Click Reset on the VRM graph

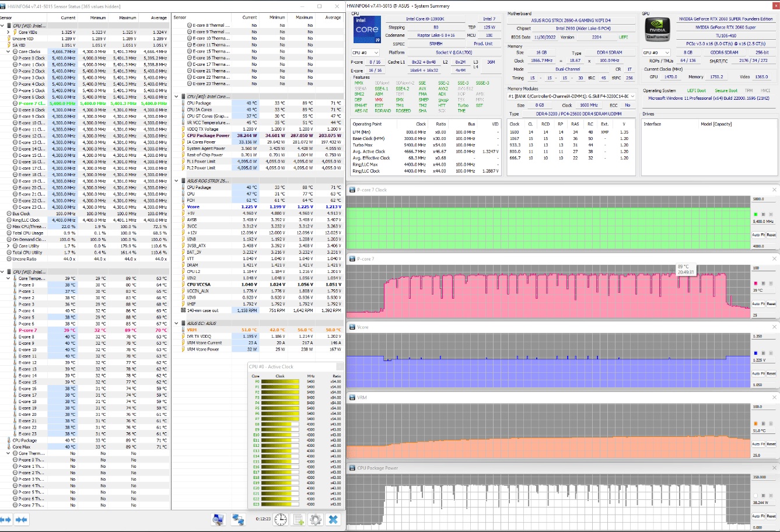(x=771, y=444)
